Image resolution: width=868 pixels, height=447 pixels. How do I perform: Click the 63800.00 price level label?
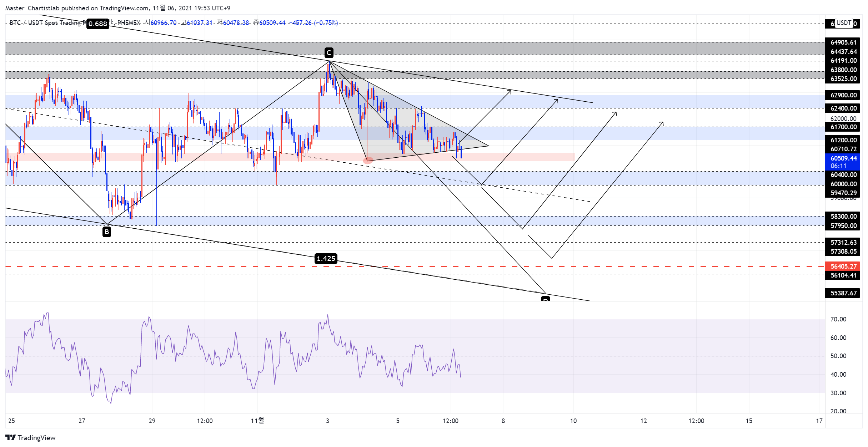(x=843, y=70)
